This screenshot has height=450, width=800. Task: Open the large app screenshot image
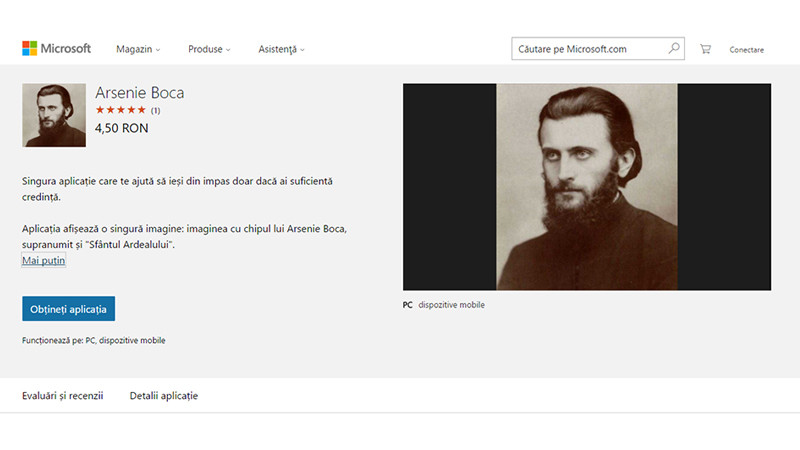(586, 187)
